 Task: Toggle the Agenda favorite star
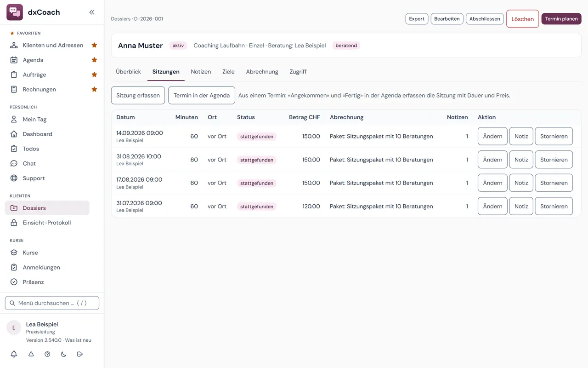tap(94, 60)
